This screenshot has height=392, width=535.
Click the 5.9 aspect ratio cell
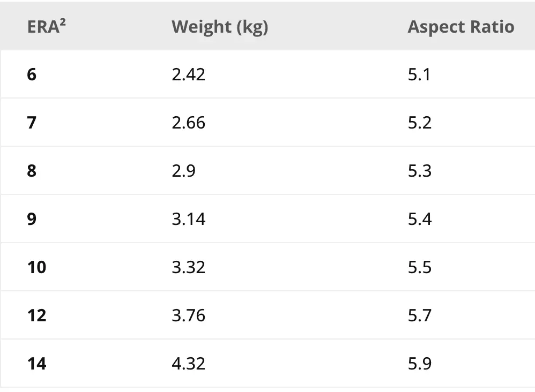pyautogui.click(x=420, y=364)
